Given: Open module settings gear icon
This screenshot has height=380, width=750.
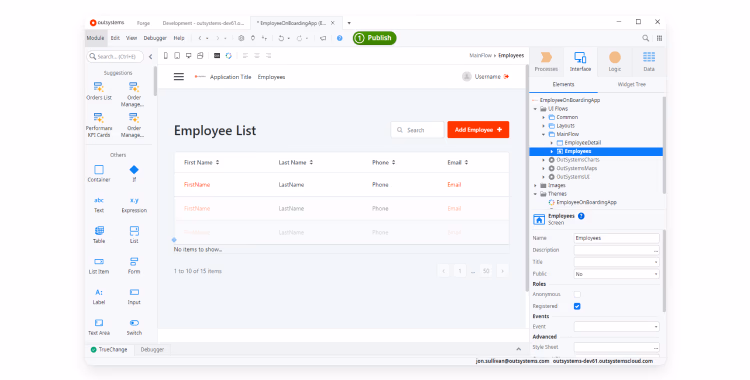Looking at the screenshot, I should 241,38.
